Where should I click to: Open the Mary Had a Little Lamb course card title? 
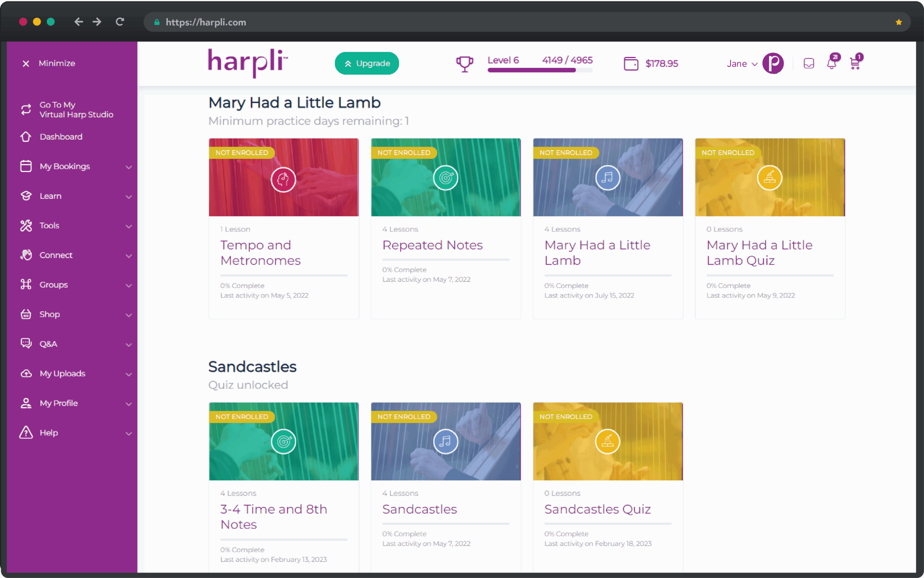coord(597,253)
